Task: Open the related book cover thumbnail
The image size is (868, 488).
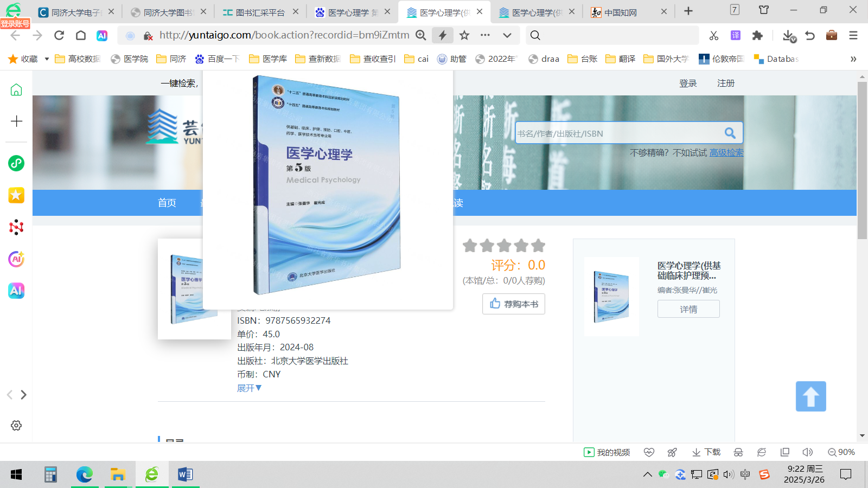Action: (x=611, y=296)
